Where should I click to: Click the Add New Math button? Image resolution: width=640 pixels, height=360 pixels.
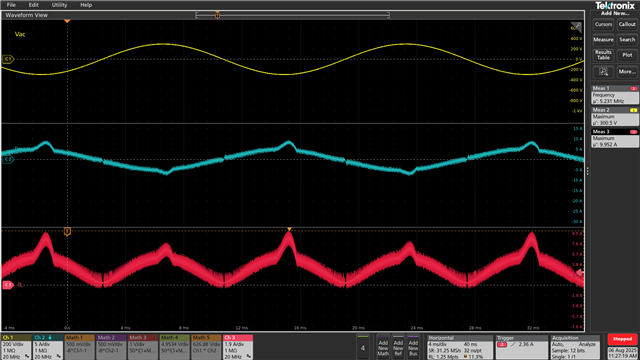pos(383,347)
